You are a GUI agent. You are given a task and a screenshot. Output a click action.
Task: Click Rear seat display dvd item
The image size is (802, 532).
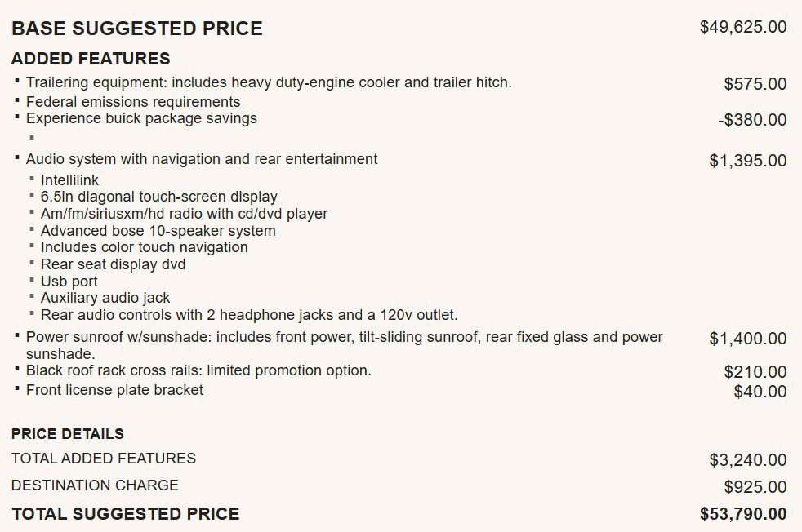[x=113, y=264]
